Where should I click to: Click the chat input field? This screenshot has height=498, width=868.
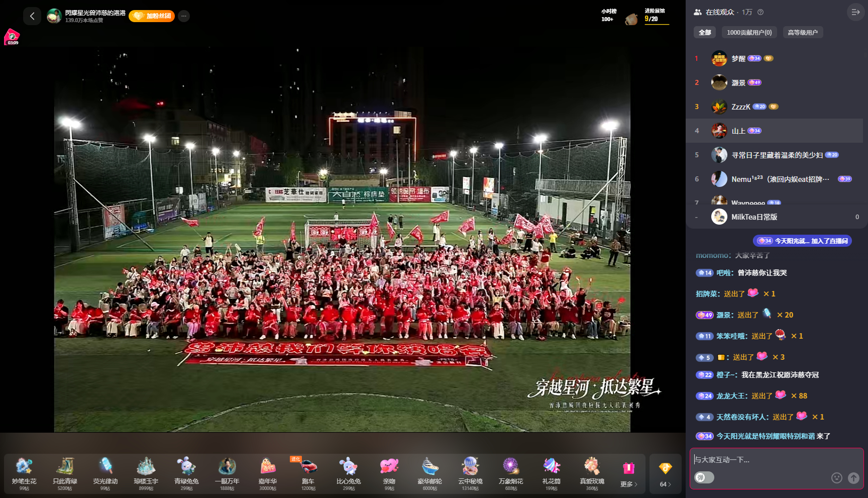tap(776, 459)
